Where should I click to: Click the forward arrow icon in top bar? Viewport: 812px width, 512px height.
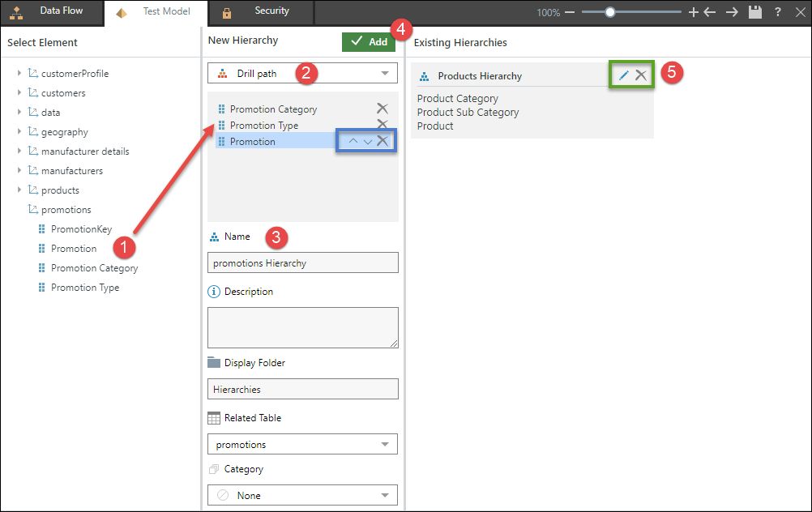pyautogui.click(x=732, y=12)
